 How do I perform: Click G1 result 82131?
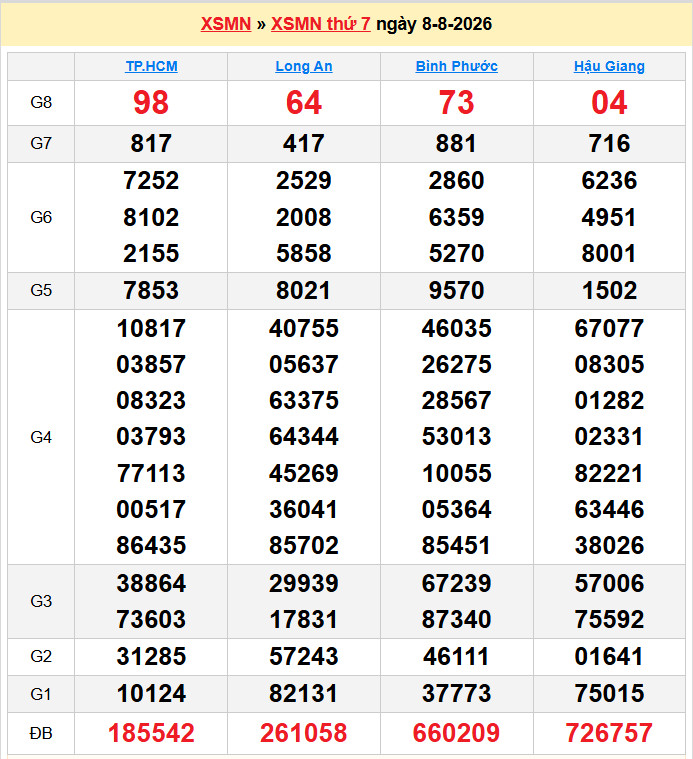click(x=304, y=694)
